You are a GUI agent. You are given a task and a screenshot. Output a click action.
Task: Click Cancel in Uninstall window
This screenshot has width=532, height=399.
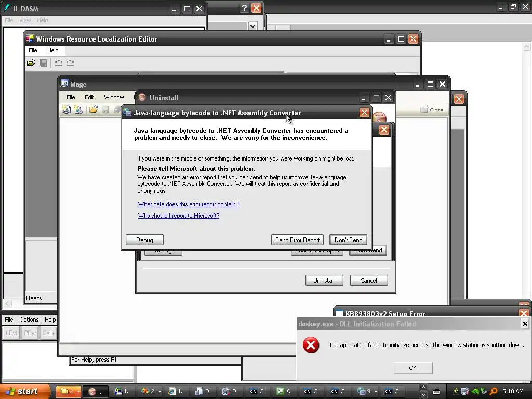(369, 281)
